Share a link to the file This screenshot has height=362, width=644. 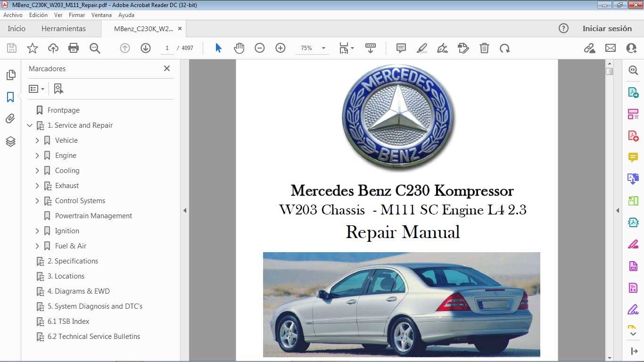[589, 48]
